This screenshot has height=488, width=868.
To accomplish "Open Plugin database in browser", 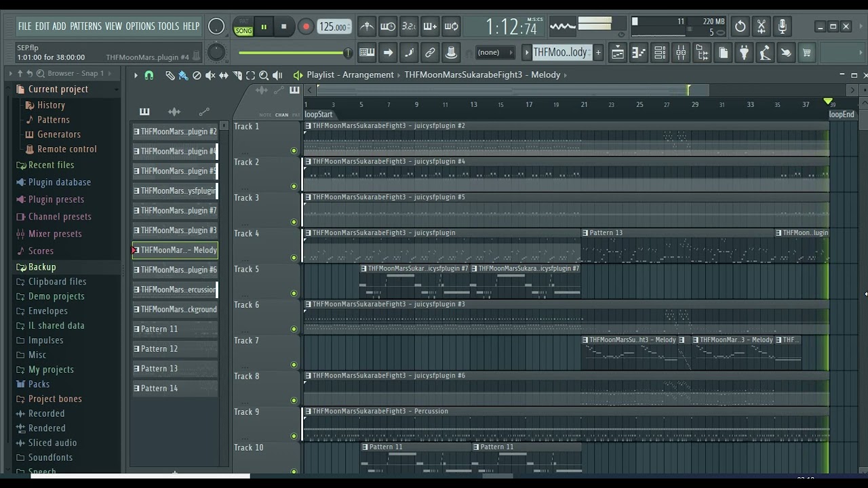I will [60, 182].
